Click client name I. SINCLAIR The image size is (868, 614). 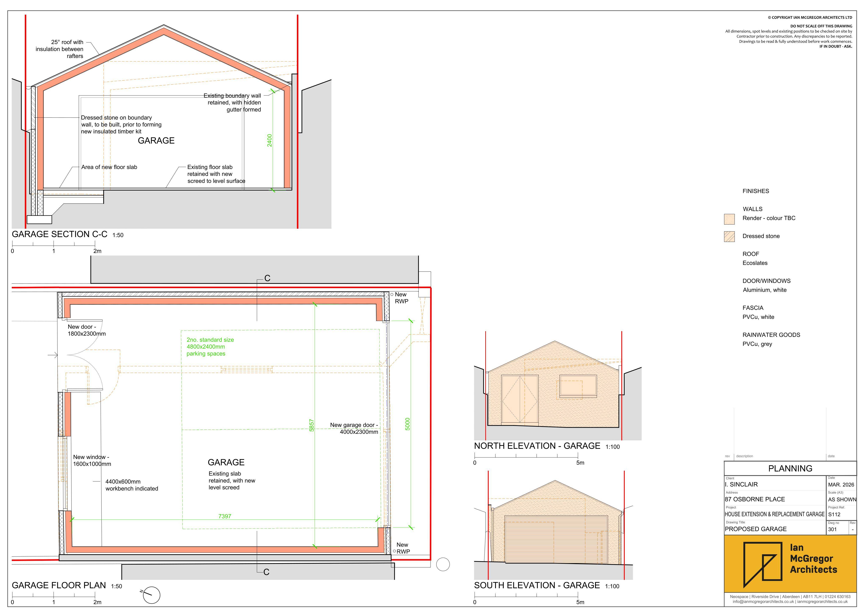(741, 485)
